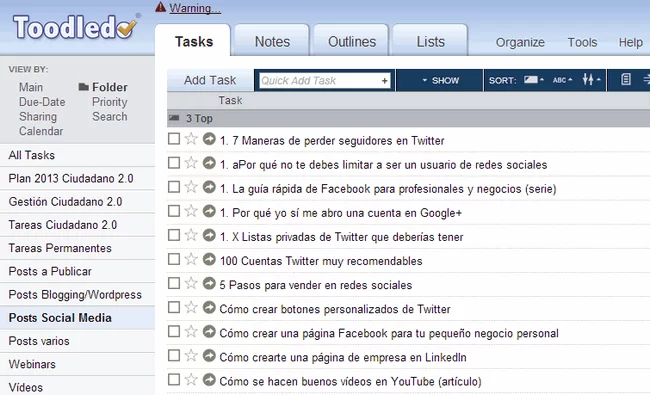Screen dimensions: 650x395
Task: Click the plus icon in Quick Add Task
Action: click(x=385, y=81)
